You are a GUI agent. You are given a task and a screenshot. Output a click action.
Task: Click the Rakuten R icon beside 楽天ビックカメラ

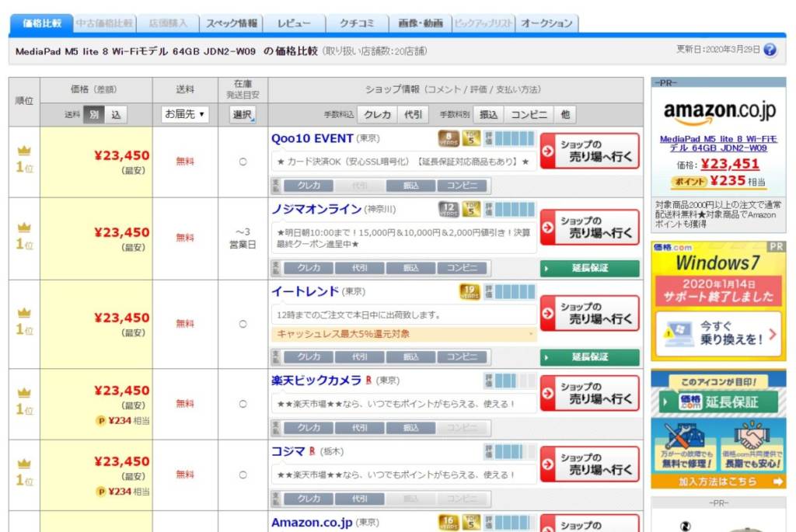coord(368,380)
